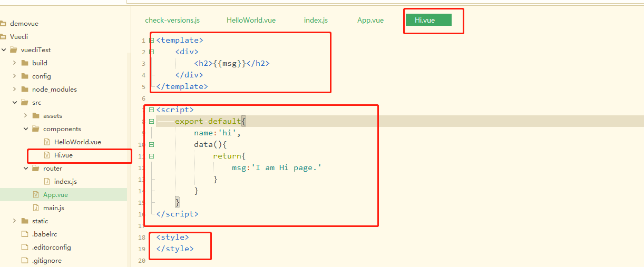Click the opening style tag on line 18
644x267 pixels.
[x=172, y=237]
